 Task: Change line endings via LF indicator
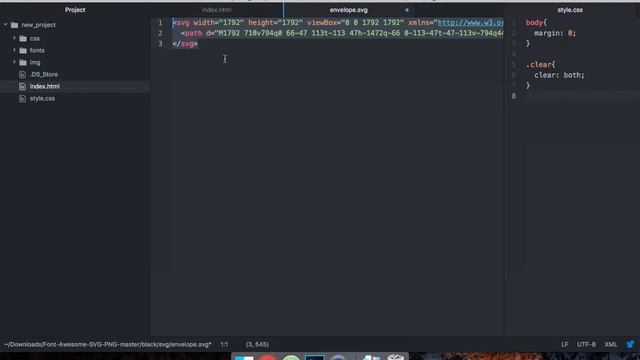pyautogui.click(x=564, y=344)
